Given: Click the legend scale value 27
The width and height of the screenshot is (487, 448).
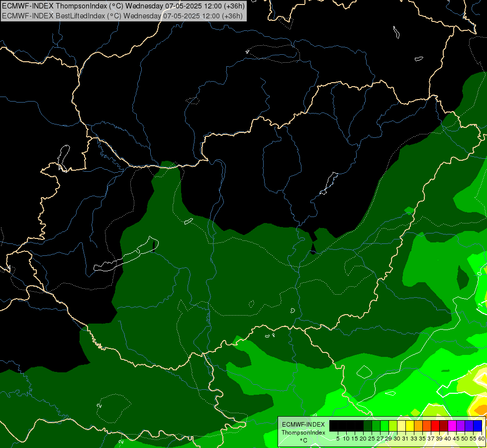Looking at the screenshot, I should [380, 439].
